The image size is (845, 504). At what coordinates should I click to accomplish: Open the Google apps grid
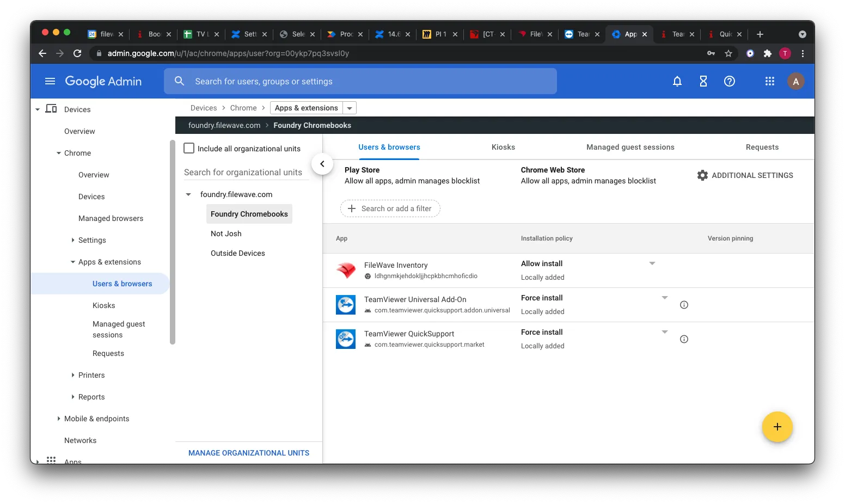pos(769,81)
